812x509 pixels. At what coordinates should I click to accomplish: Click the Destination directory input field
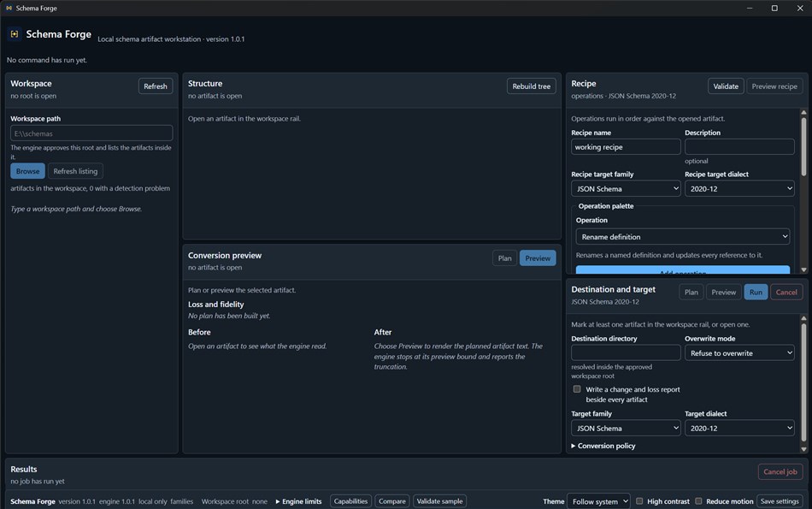[626, 352]
